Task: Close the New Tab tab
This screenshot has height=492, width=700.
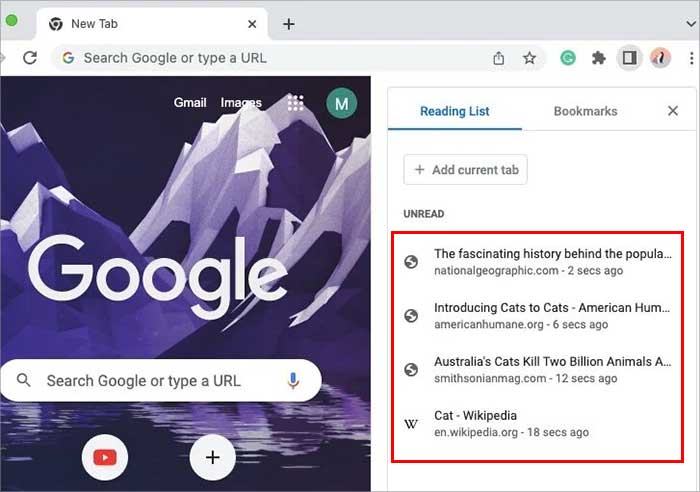Action: coord(252,24)
